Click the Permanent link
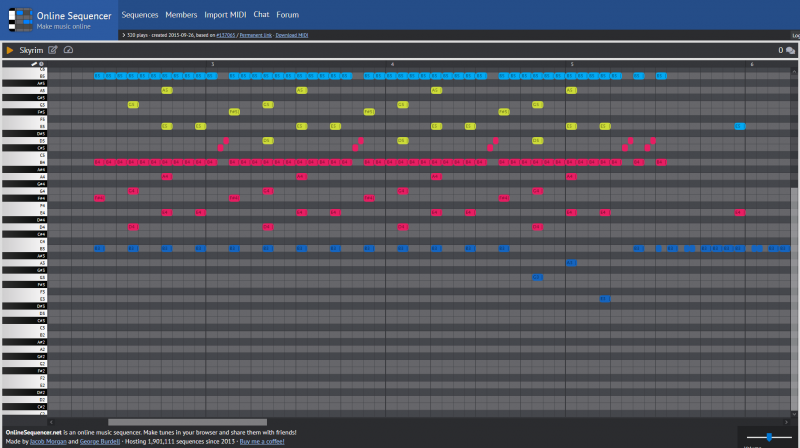 click(x=256, y=35)
